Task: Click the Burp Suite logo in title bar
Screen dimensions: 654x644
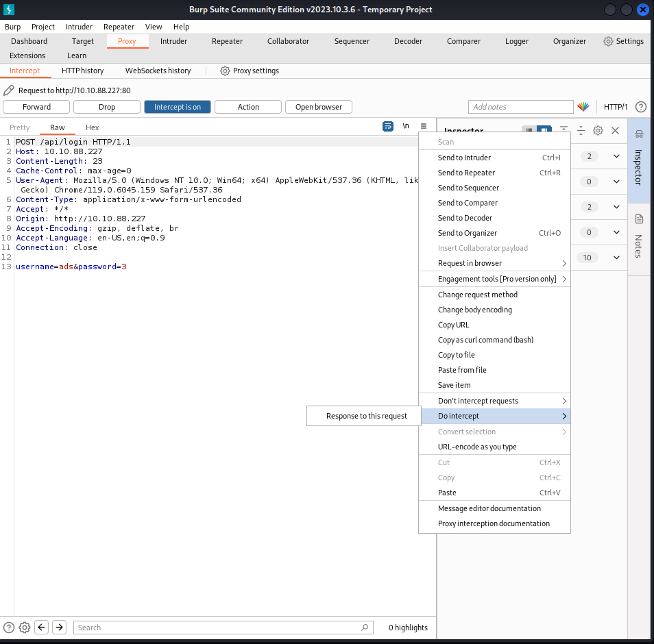Action: pyautogui.click(x=9, y=9)
